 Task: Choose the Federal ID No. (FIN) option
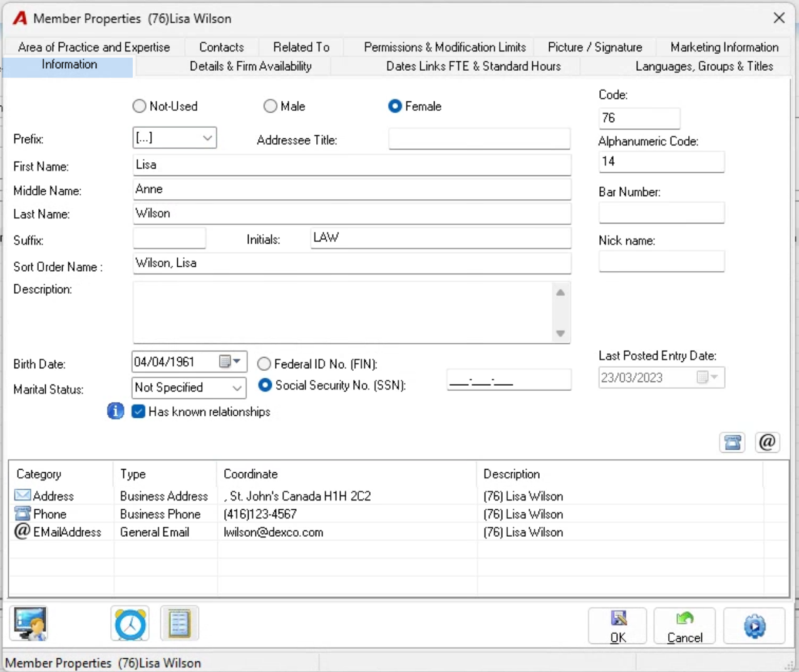point(264,364)
